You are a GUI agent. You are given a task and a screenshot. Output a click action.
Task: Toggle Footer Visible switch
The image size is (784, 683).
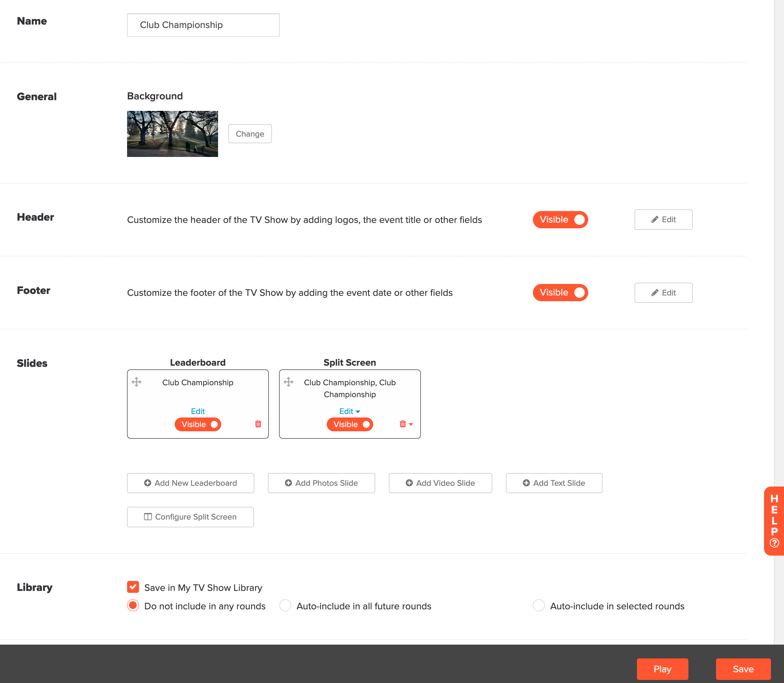(560, 292)
